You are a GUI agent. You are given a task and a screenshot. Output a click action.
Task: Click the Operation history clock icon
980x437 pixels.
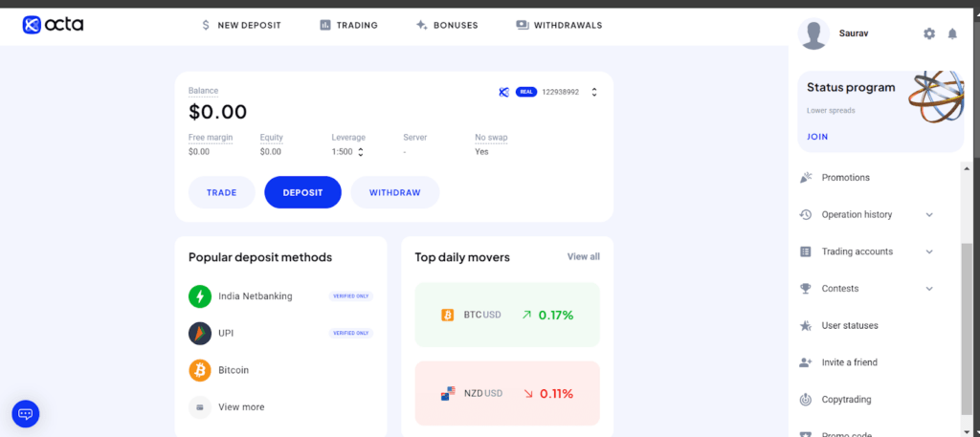pos(806,215)
